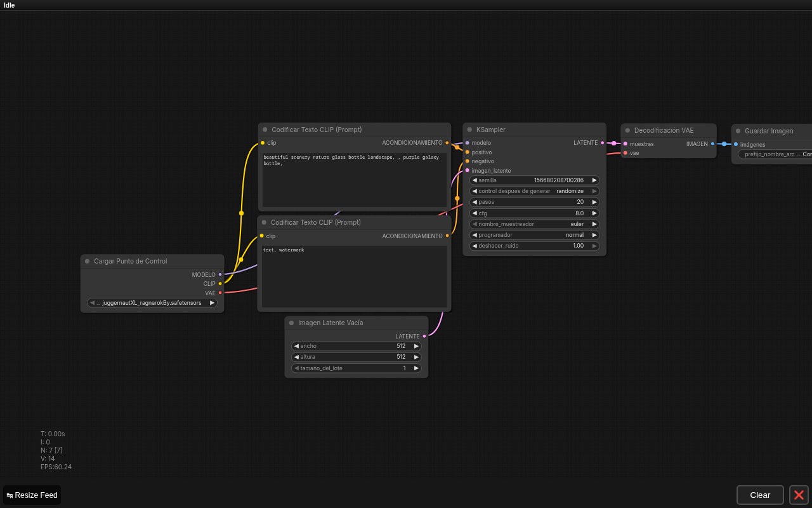Image resolution: width=812 pixels, height=508 pixels.
Task: Collapse the KSampler node using its dot
Action: pyautogui.click(x=469, y=130)
